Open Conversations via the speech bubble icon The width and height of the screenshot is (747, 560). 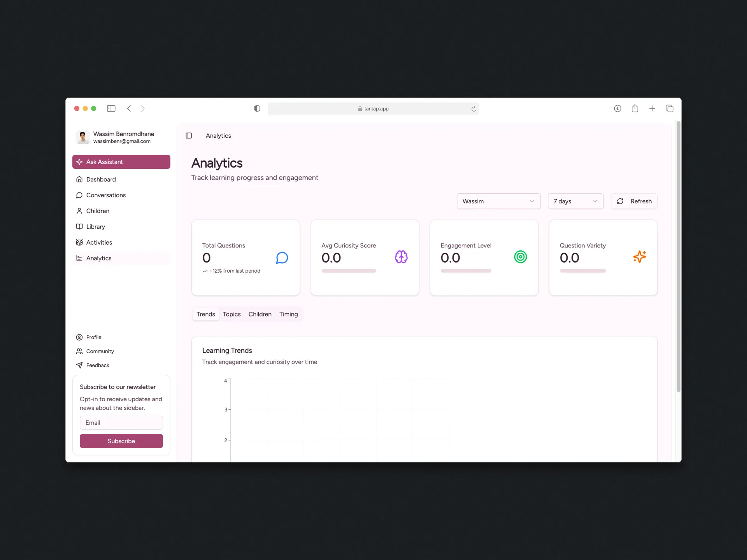pyautogui.click(x=80, y=195)
